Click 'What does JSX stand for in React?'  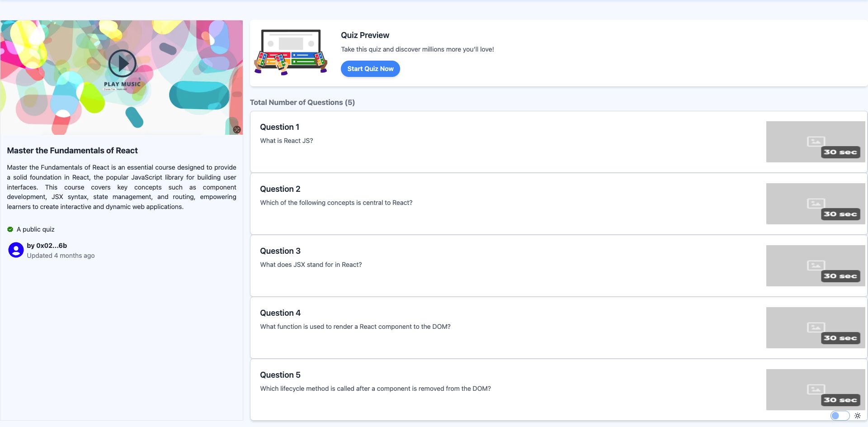pos(311,265)
